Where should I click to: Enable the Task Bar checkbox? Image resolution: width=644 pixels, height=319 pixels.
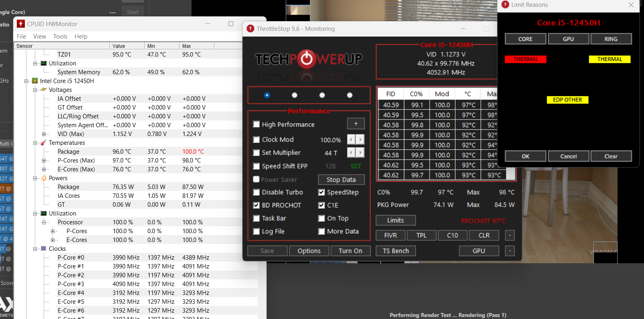[256, 218]
